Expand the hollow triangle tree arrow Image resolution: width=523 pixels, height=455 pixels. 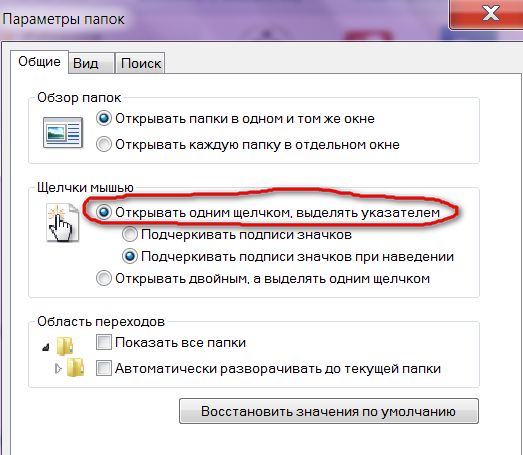[x=58, y=369]
